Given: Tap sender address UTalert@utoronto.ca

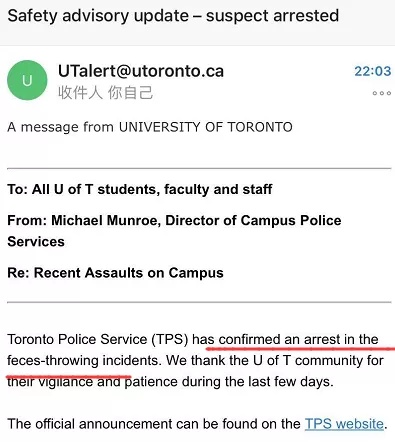Looking at the screenshot, I should (141, 71).
